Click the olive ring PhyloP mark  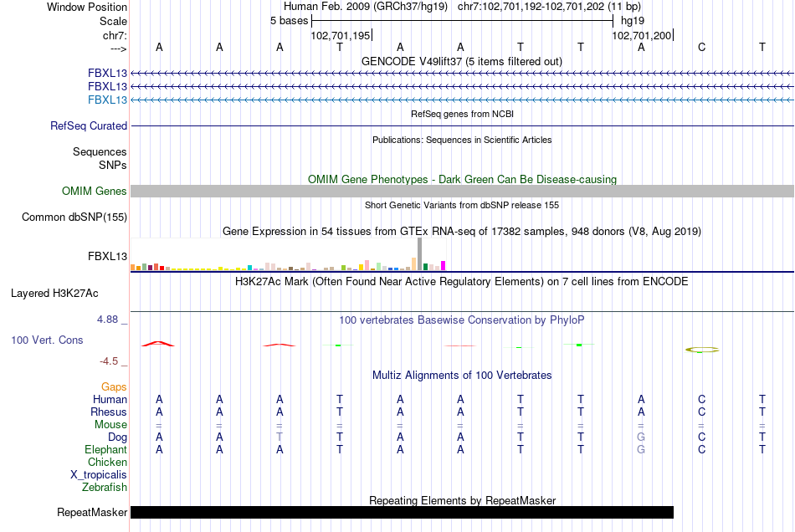pos(702,350)
